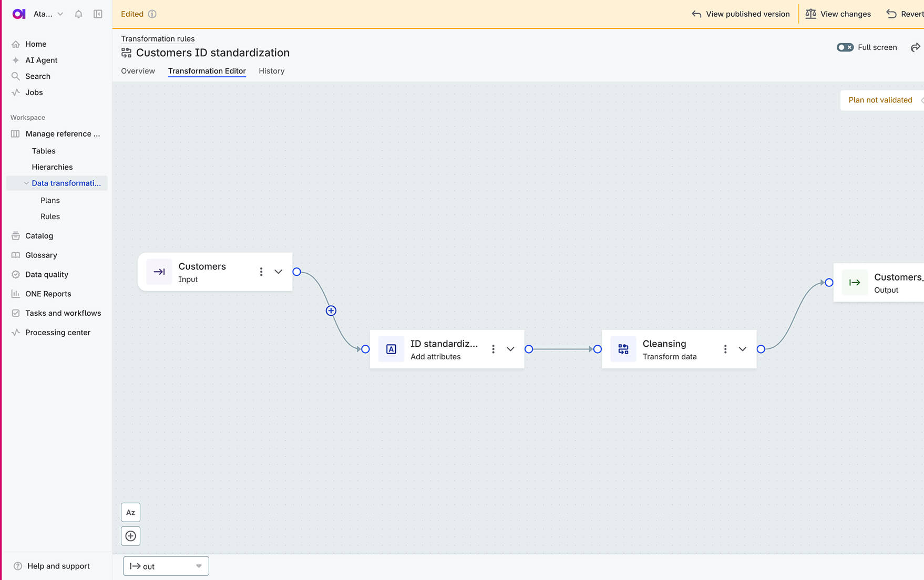The image size is (924, 580).
Task: Click the plus icon on the connector line
Action: click(331, 310)
